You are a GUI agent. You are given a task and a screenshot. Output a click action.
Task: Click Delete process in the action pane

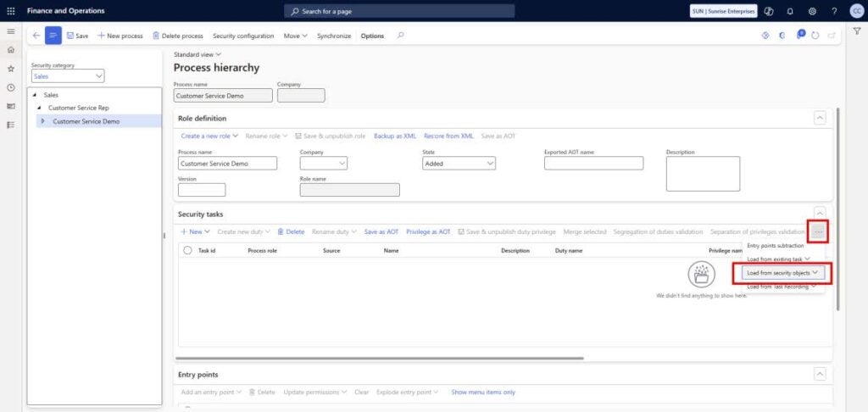(x=178, y=36)
